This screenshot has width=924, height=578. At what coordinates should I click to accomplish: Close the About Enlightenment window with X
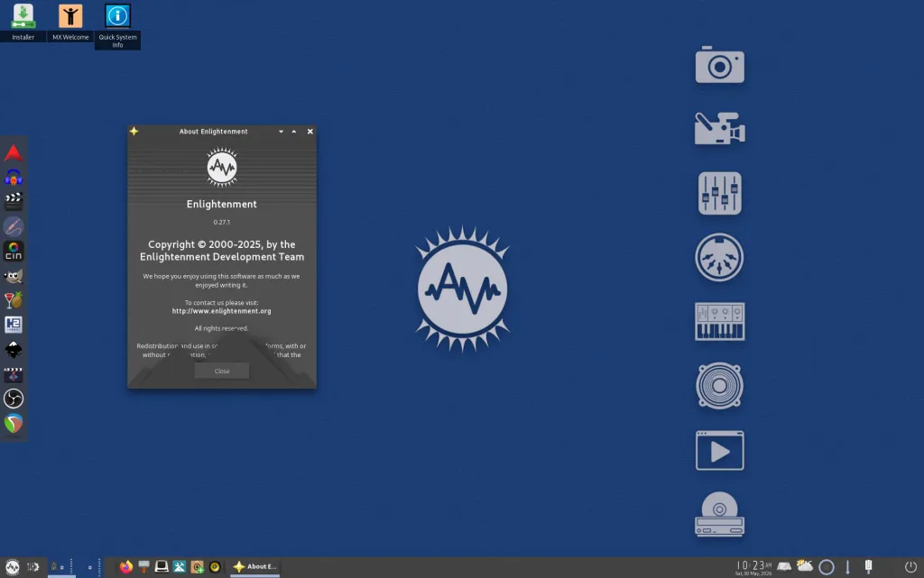pos(310,132)
